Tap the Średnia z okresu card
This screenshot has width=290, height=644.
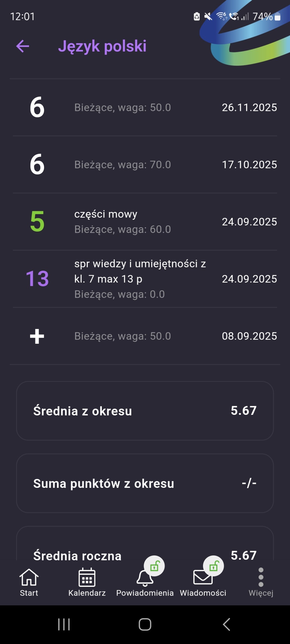145,411
